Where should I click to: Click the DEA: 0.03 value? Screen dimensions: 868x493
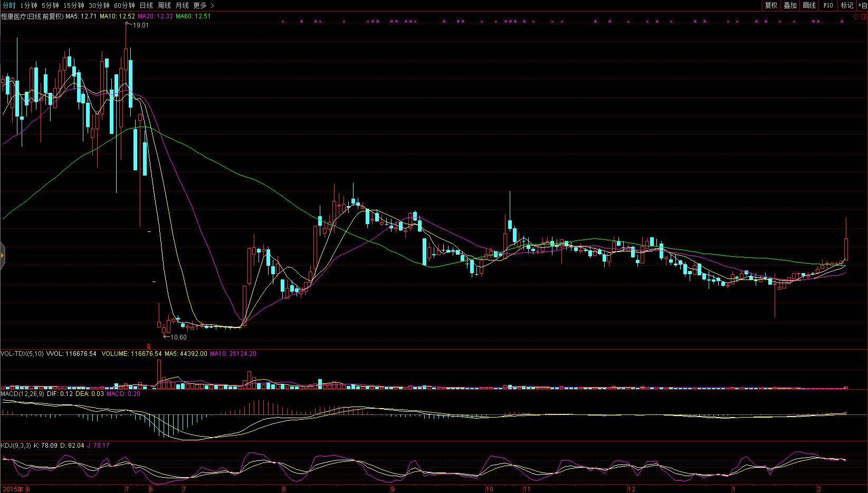click(x=90, y=394)
